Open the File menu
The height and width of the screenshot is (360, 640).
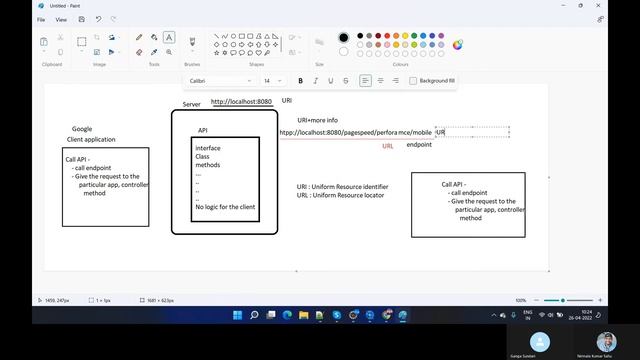tap(41, 20)
